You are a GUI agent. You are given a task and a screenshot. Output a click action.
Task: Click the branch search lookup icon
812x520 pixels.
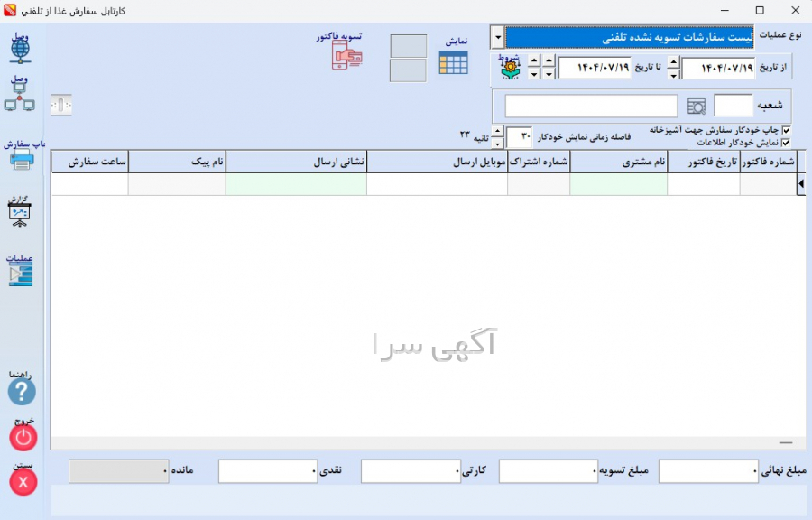point(697,107)
